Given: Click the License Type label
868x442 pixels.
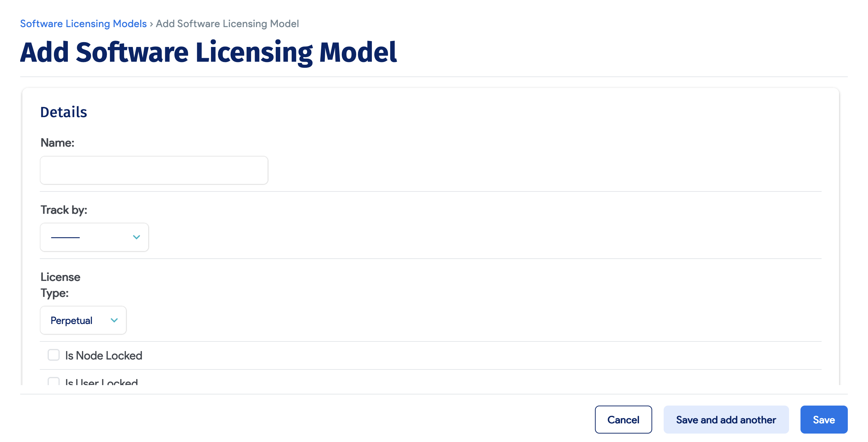Looking at the screenshot, I should coord(60,285).
